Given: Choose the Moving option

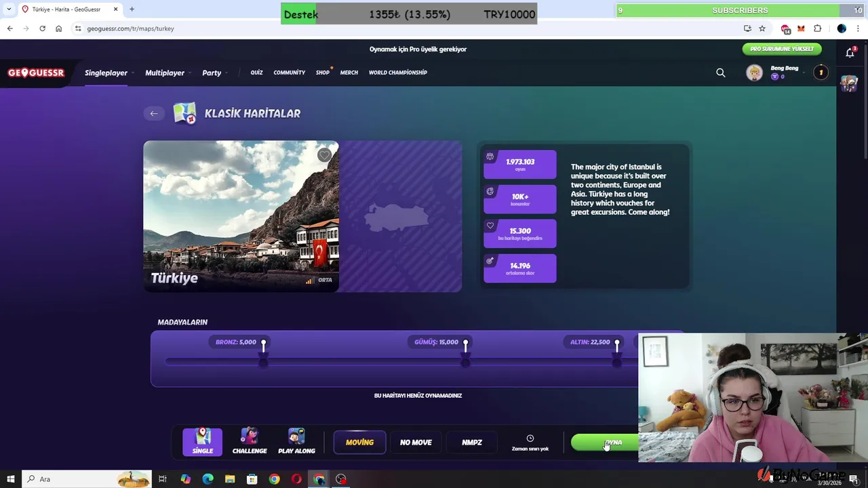Looking at the screenshot, I should [x=359, y=443].
